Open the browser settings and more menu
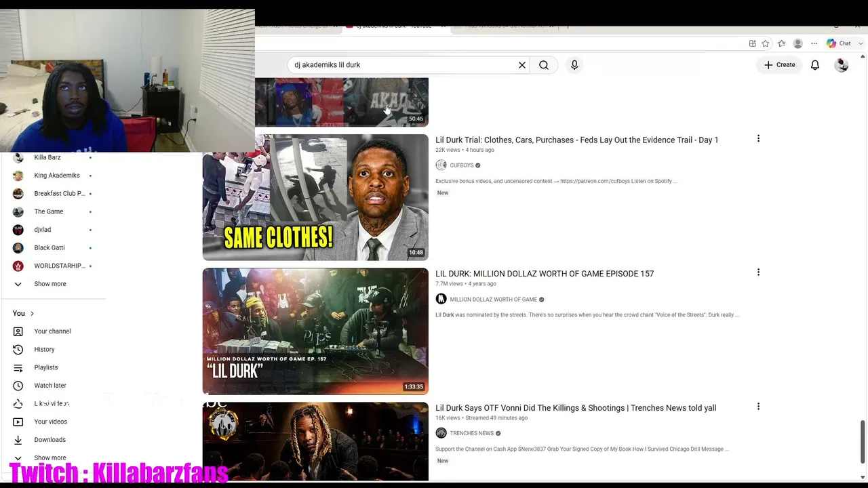The height and width of the screenshot is (488, 868). (814, 43)
